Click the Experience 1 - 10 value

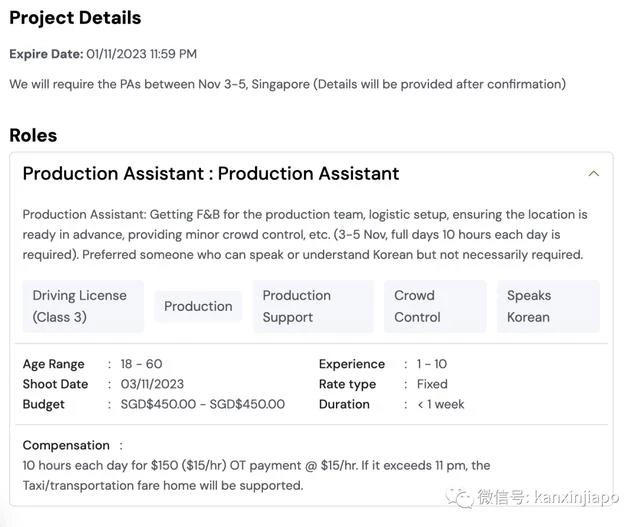(x=431, y=364)
